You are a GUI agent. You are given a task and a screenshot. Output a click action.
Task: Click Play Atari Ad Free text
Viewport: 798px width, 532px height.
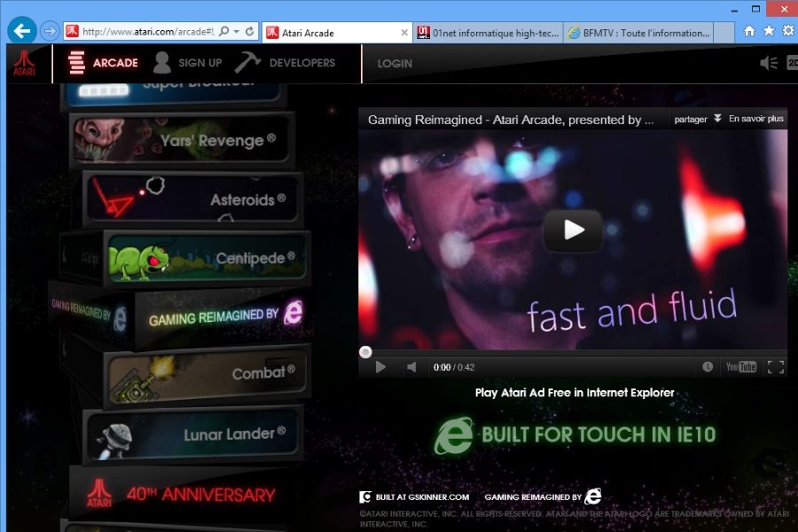coord(575,393)
